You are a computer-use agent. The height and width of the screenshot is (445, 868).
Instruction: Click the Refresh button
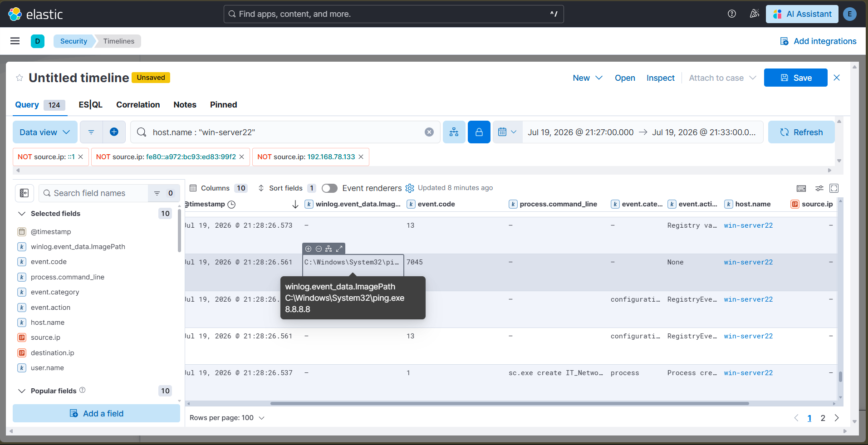coord(801,132)
